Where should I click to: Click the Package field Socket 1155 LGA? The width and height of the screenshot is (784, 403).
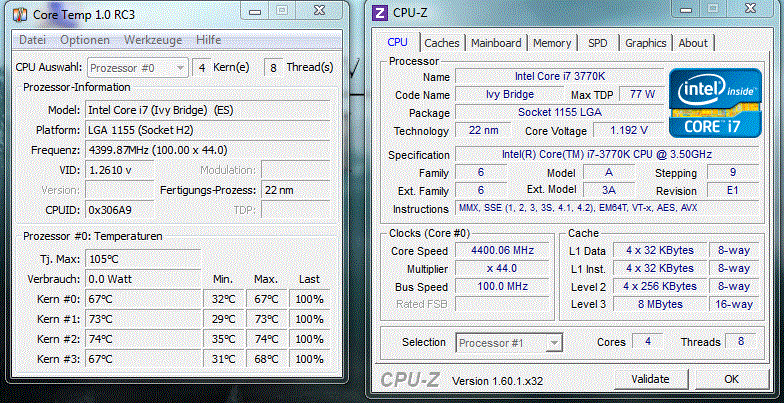pos(560,112)
